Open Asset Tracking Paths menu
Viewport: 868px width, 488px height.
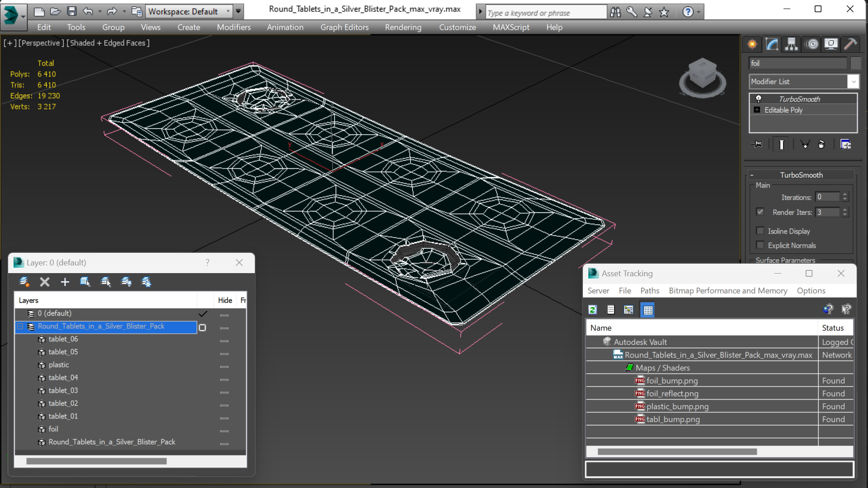[x=649, y=291]
